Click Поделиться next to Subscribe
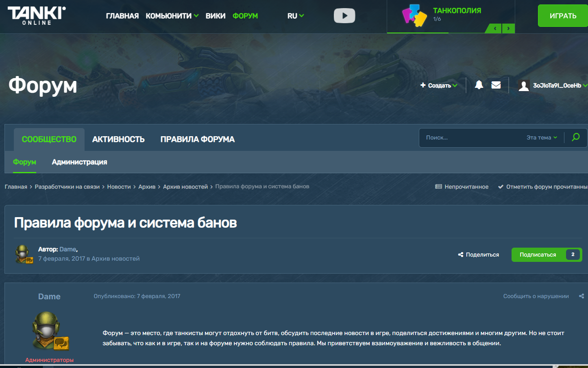588x368 pixels. point(479,255)
